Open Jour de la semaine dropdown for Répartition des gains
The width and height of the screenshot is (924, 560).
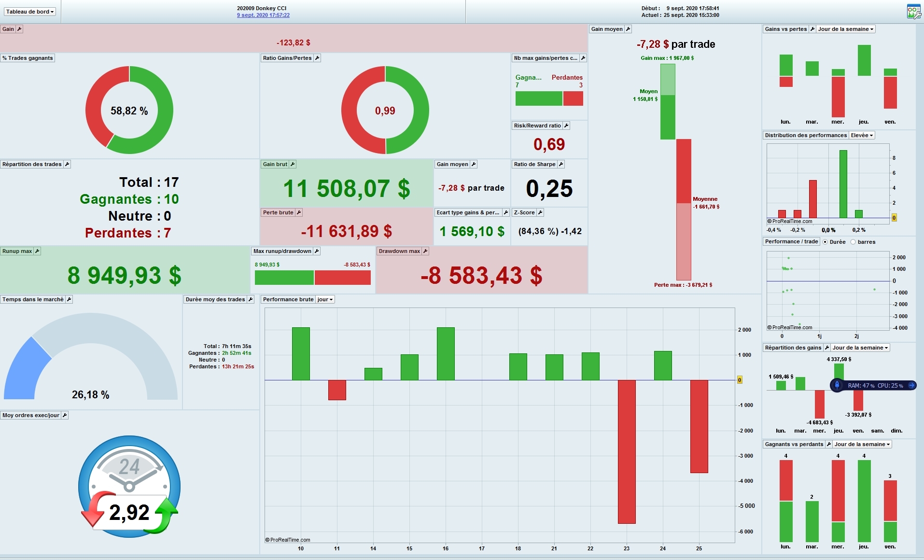coord(860,348)
